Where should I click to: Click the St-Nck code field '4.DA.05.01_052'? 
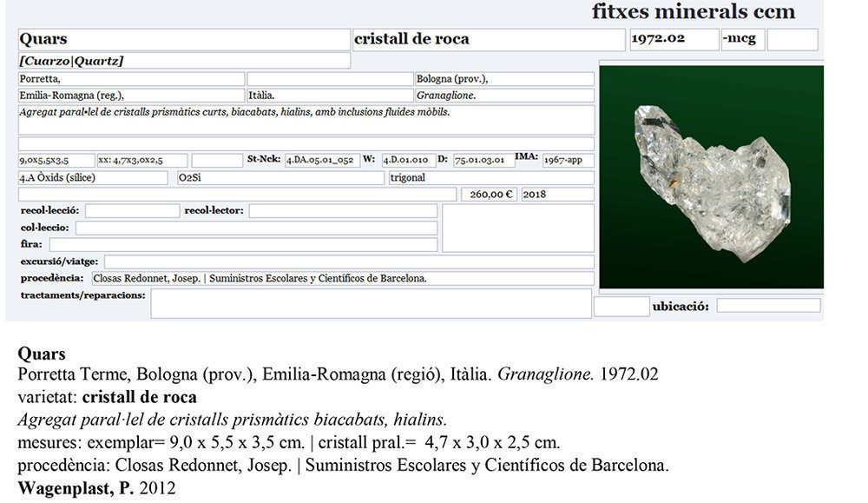click(323, 160)
